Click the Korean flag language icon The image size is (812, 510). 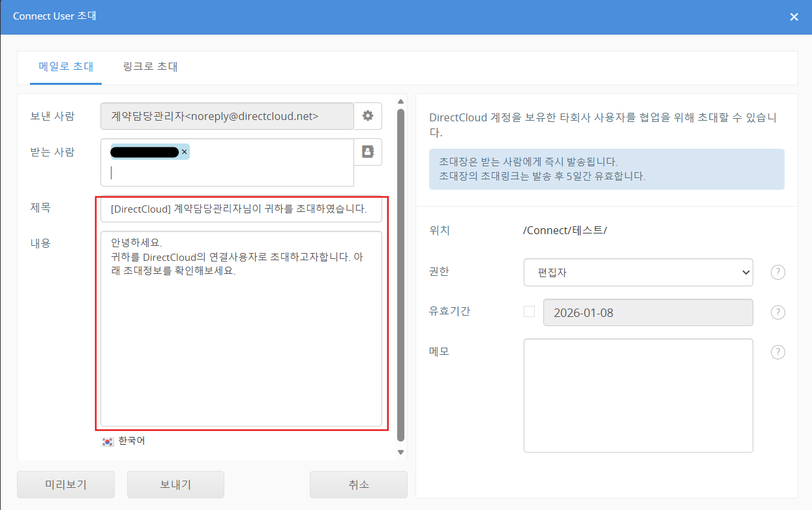(108, 442)
